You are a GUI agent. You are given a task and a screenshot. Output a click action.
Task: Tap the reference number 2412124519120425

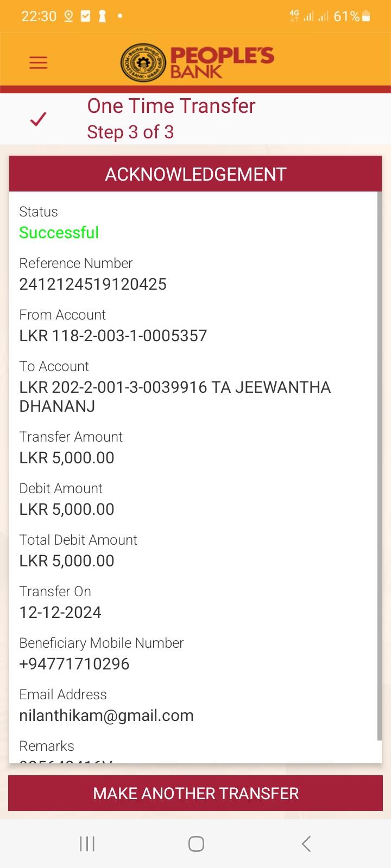tap(93, 284)
